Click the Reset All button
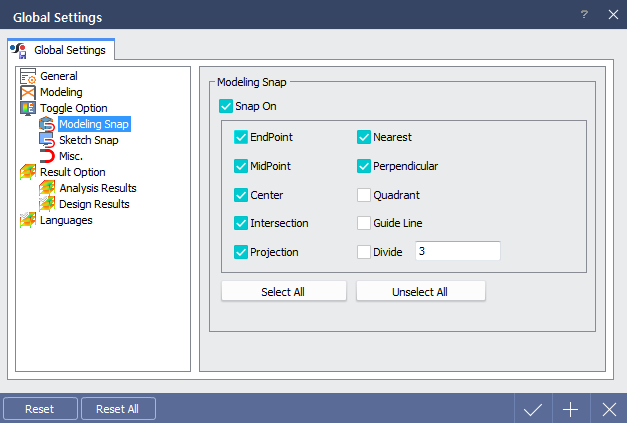This screenshot has width=627, height=423. point(118,409)
